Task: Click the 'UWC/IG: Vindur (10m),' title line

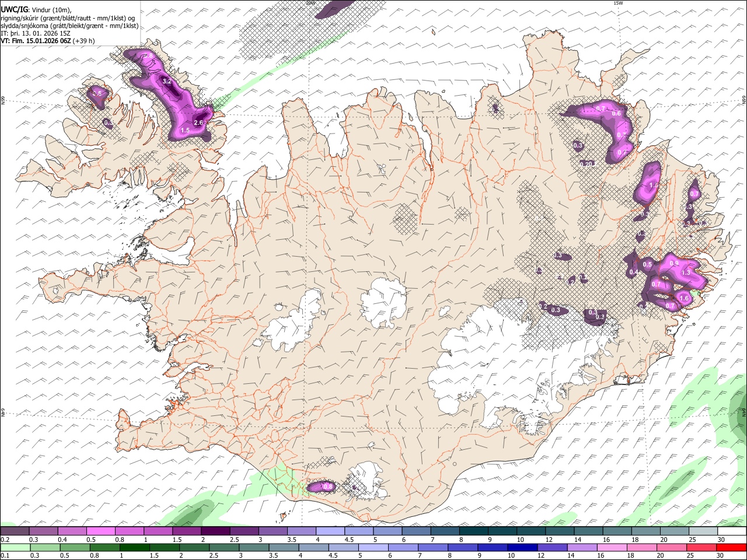Action: (36, 9)
